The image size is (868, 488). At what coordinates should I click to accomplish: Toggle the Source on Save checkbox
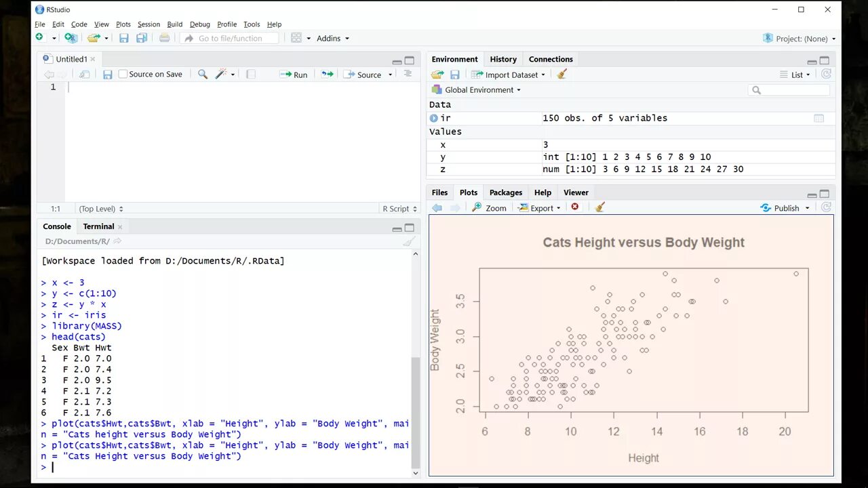click(x=123, y=75)
